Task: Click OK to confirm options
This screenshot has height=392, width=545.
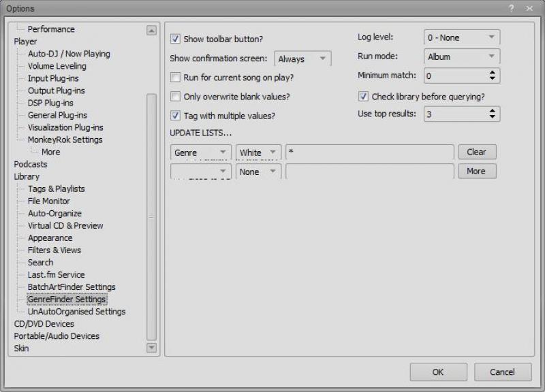Action: pos(437,372)
